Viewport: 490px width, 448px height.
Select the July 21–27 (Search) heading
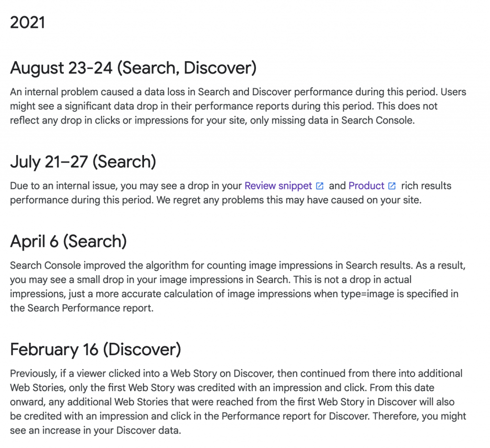[x=83, y=162]
